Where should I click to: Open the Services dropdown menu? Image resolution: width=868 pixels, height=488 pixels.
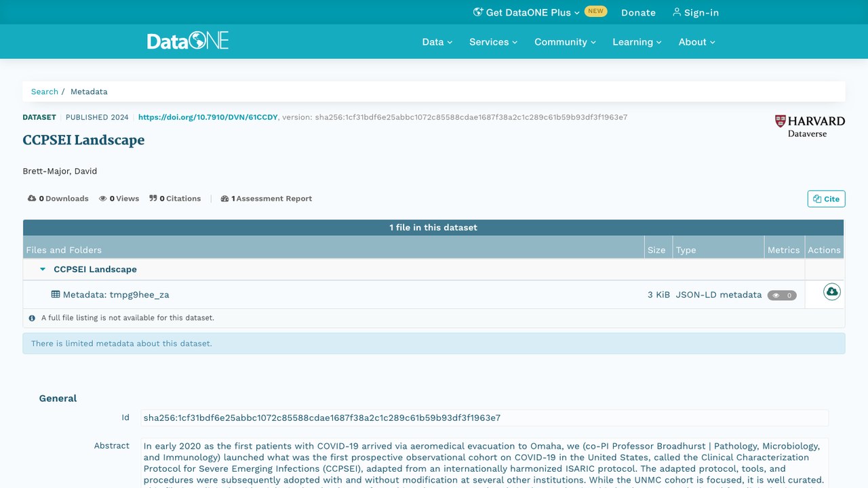pyautogui.click(x=493, y=42)
